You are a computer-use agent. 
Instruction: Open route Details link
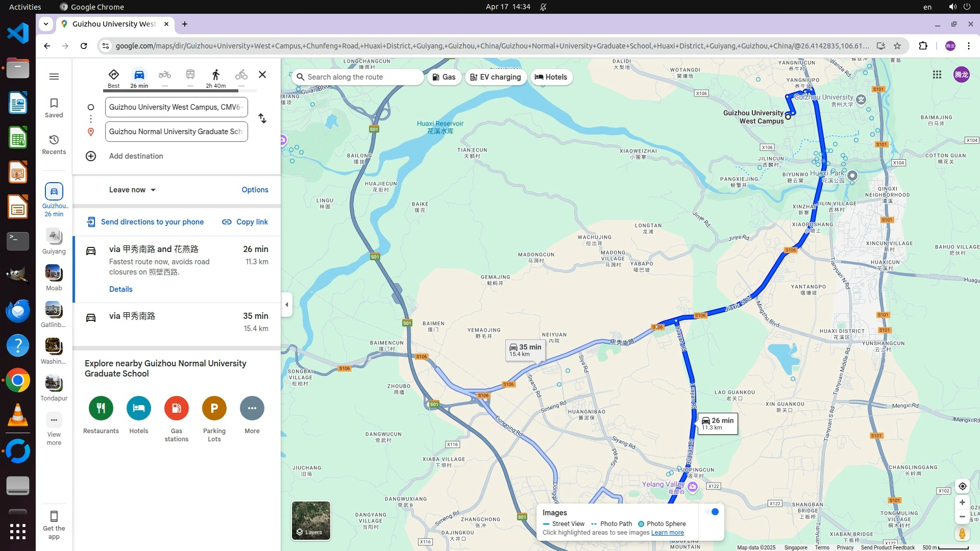tap(120, 289)
